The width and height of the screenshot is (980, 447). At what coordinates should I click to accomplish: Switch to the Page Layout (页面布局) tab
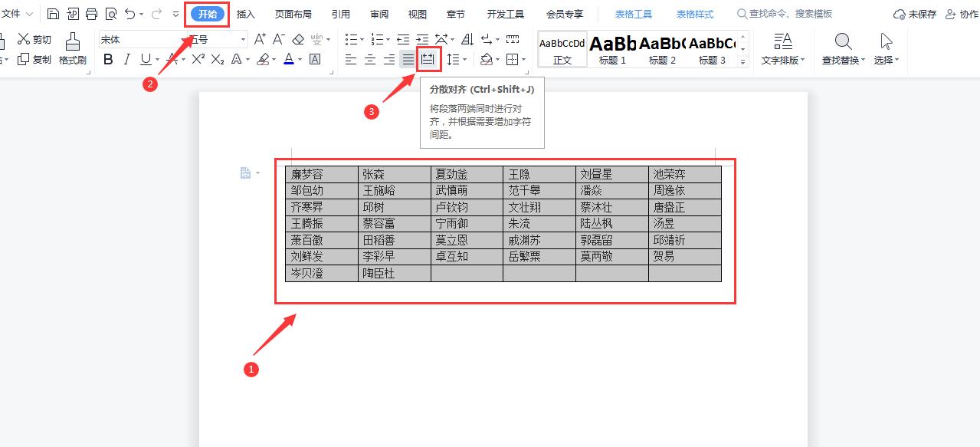pos(293,14)
